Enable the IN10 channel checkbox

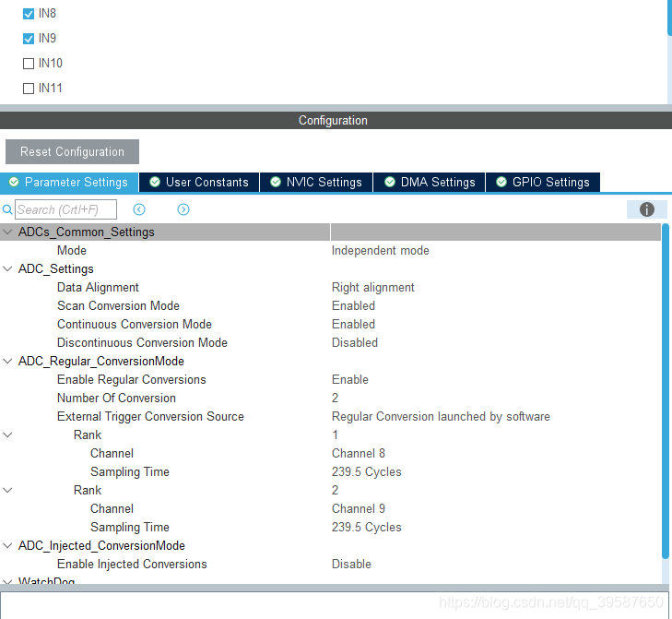pyautogui.click(x=29, y=64)
